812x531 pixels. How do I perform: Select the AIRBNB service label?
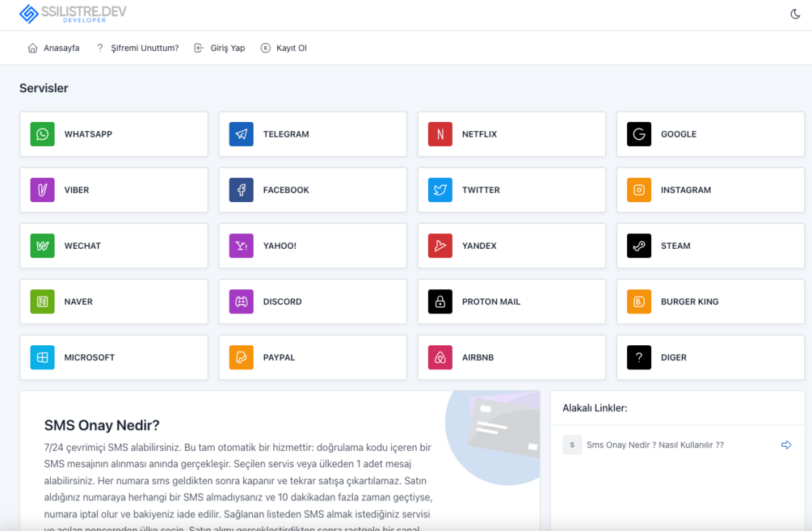click(478, 357)
